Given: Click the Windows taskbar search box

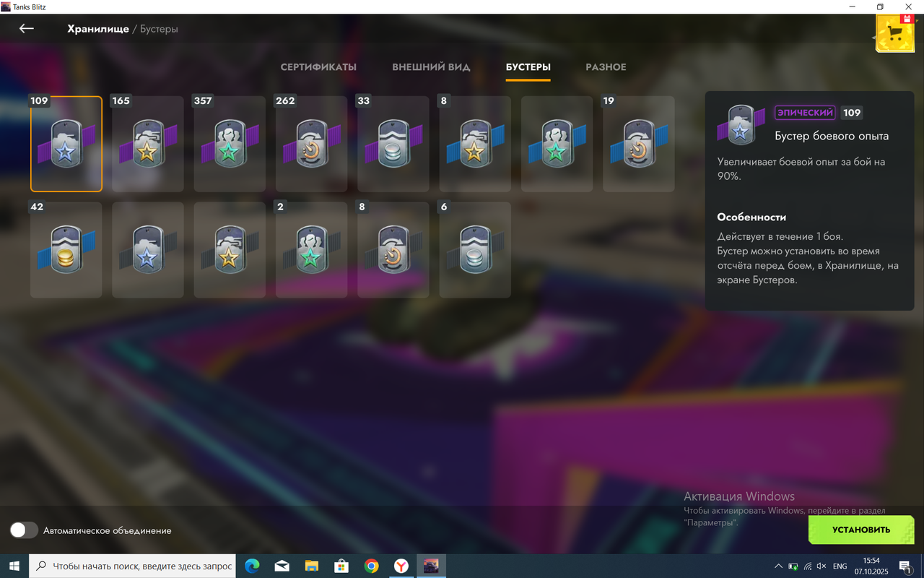Looking at the screenshot, I should (133, 566).
